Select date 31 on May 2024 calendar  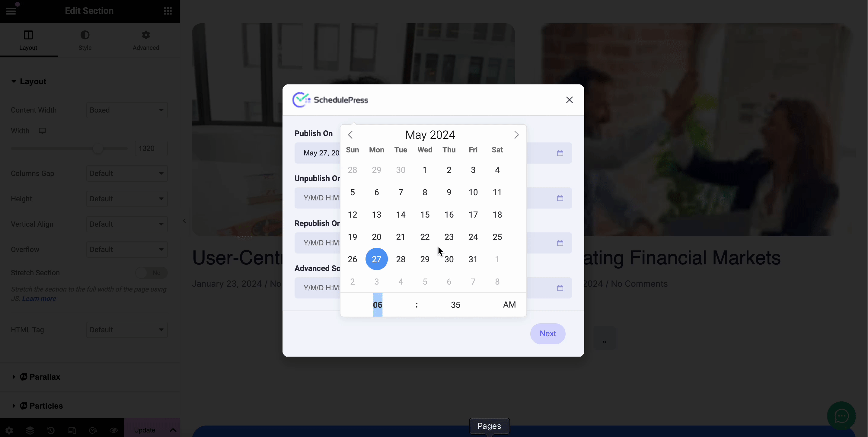coord(473,259)
